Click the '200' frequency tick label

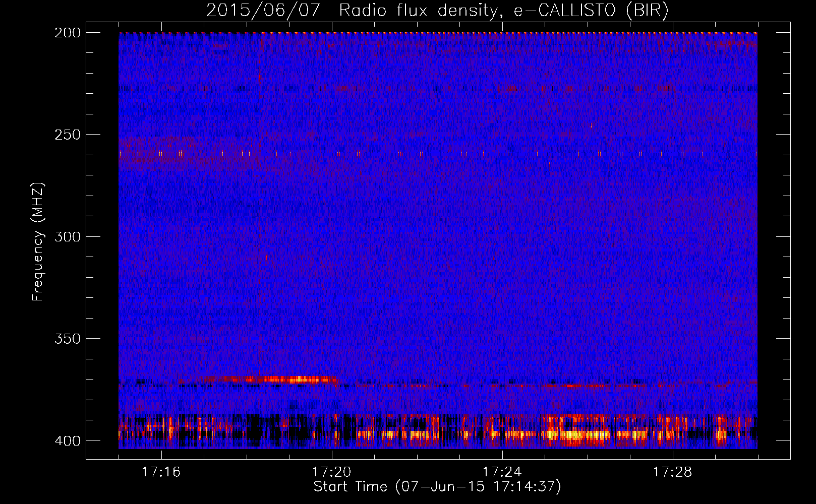(x=68, y=33)
